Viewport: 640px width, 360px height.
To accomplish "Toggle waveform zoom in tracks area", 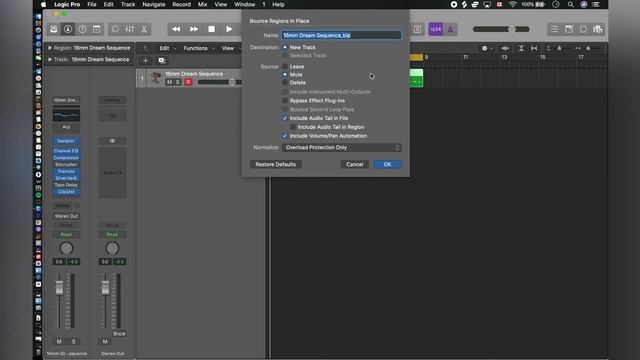I will [505, 48].
